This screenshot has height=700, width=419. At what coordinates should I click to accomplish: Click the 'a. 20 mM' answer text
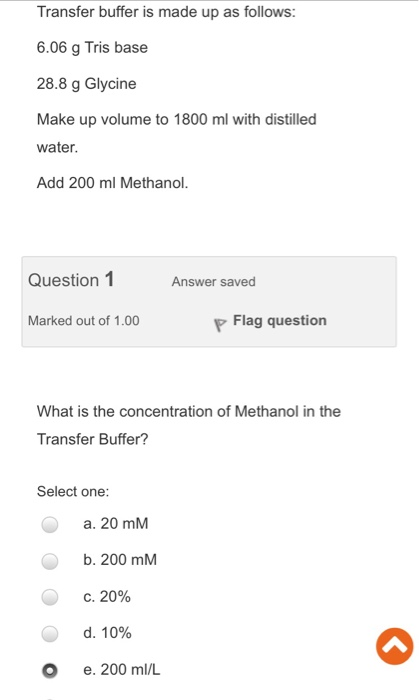point(116,523)
